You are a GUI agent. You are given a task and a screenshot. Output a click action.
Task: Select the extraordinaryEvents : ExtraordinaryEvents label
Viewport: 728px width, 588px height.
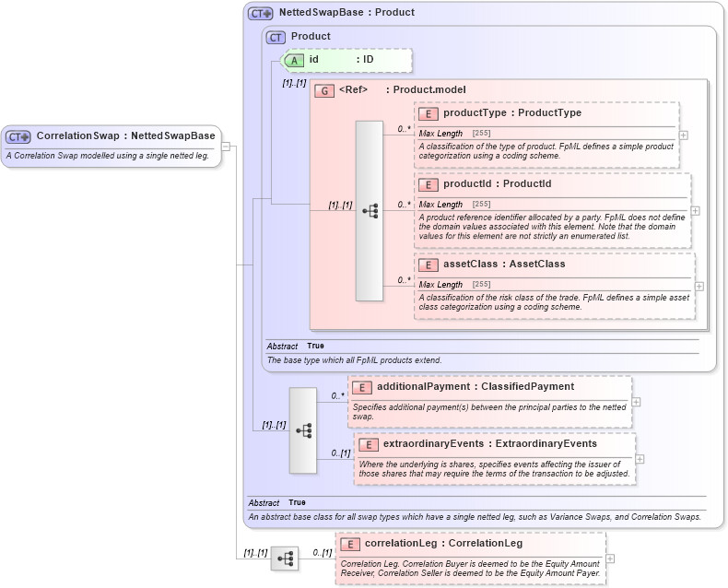pyautogui.click(x=490, y=444)
